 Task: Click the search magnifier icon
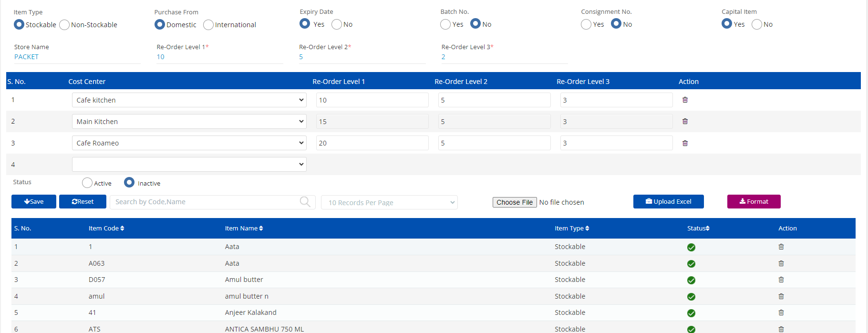coord(305,202)
